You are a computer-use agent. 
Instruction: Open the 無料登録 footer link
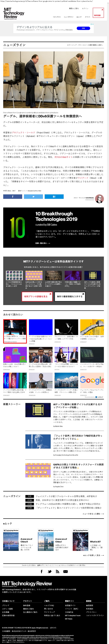coord(27,605)
